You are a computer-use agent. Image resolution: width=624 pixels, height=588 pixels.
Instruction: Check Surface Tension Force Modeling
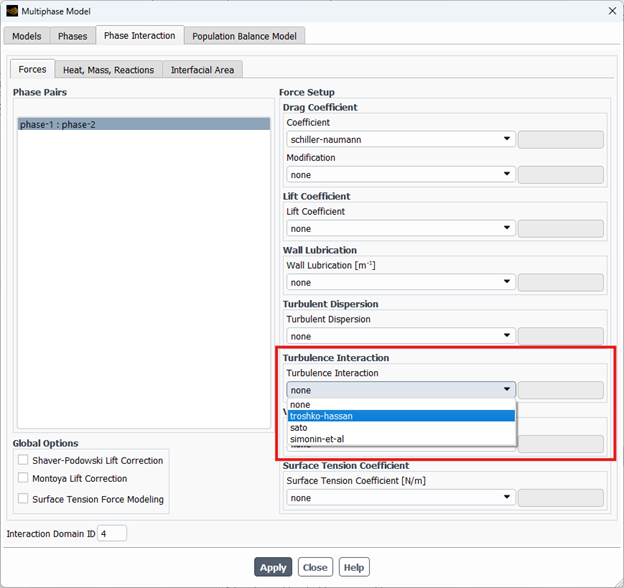click(x=23, y=499)
